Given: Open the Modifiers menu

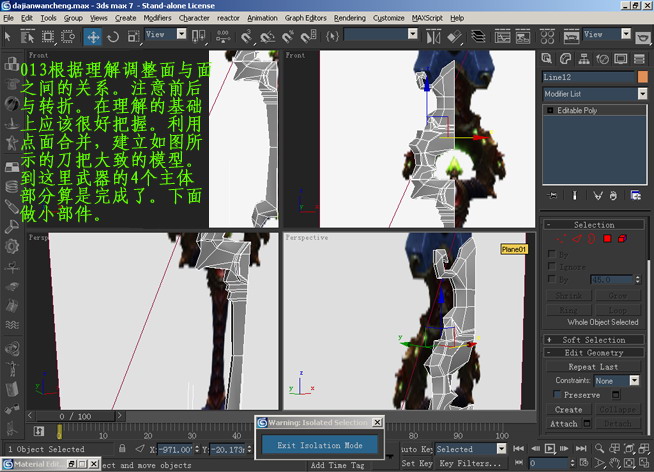Looking at the screenshot, I should tap(157, 18).
